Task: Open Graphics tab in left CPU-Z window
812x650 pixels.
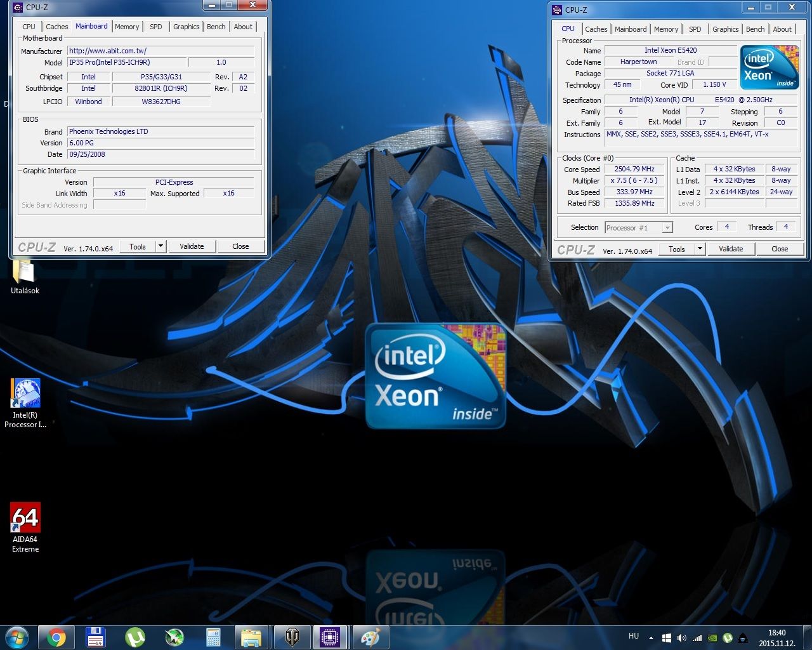Action: (x=187, y=27)
